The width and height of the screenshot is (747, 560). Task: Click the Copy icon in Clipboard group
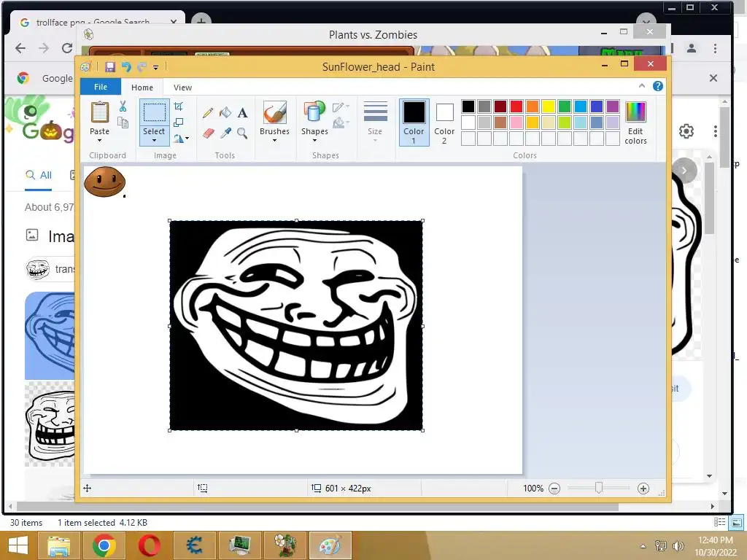click(x=123, y=122)
